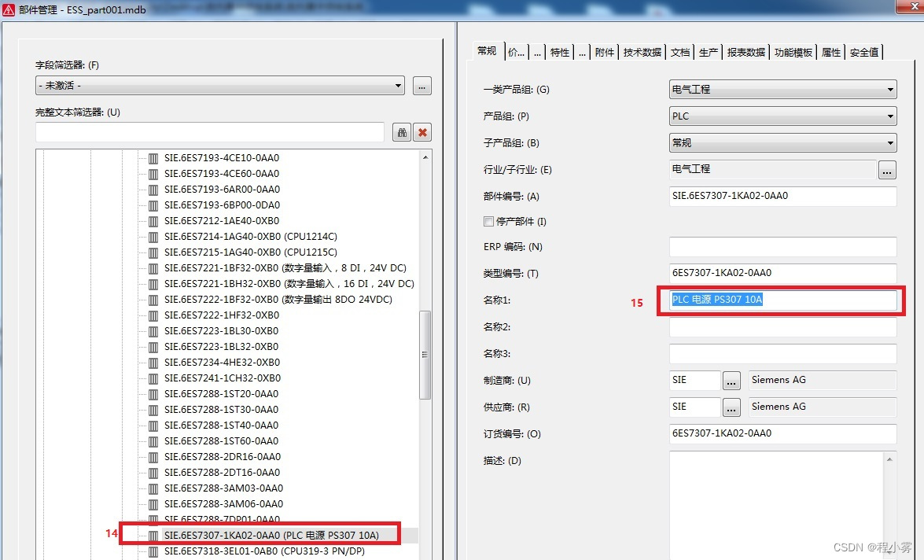
Task: Open the 产品组 PLC dropdown
Action: click(x=890, y=116)
